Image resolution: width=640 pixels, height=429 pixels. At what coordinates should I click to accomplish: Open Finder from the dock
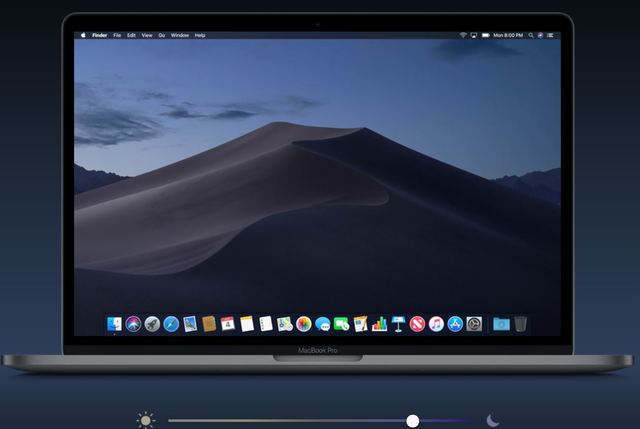click(x=114, y=324)
